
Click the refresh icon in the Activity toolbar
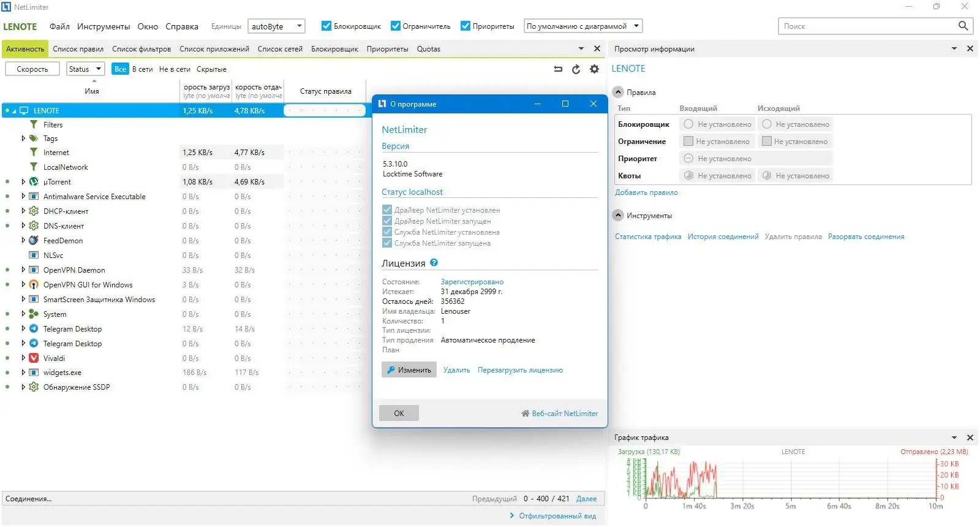click(576, 69)
